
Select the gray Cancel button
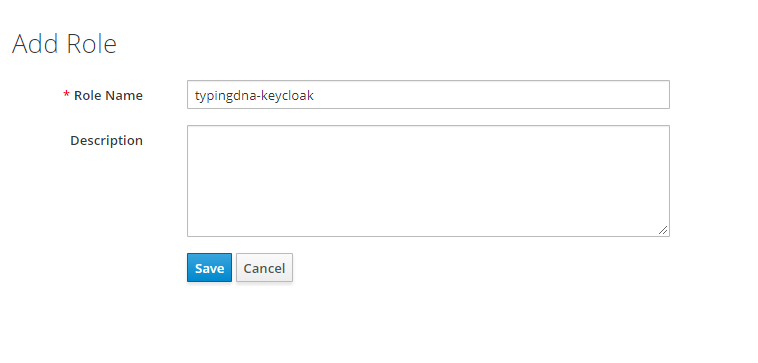click(264, 268)
